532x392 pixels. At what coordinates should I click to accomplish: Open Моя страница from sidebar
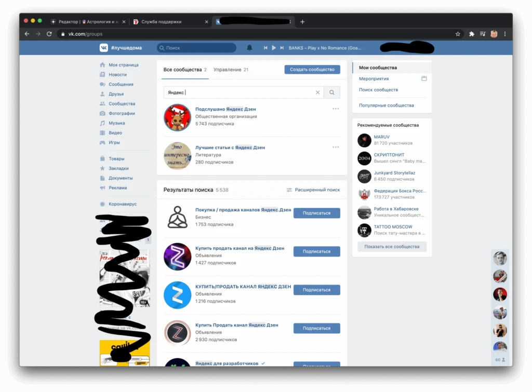pos(123,65)
